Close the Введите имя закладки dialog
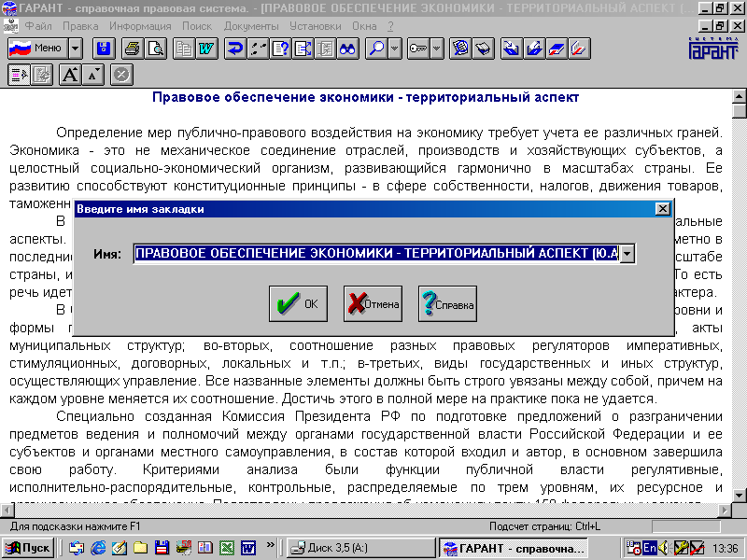Image resolution: width=747 pixels, height=560 pixels. tap(662, 208)
